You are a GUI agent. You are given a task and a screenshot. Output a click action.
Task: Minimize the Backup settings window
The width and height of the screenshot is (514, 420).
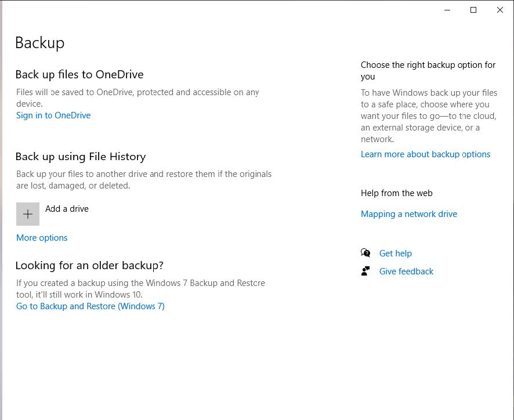(x=447, y=10)
